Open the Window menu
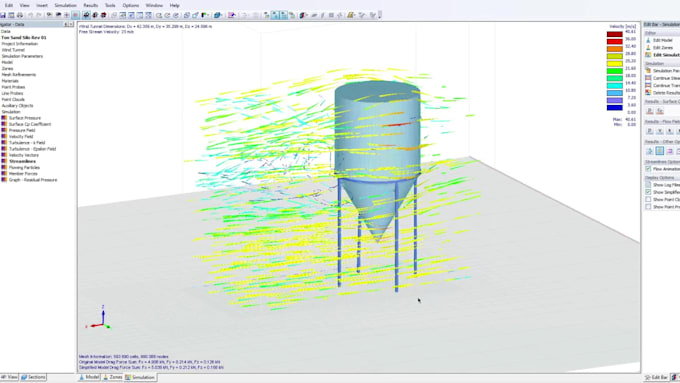Screen dimensions: 680x383 pos(154,6)
